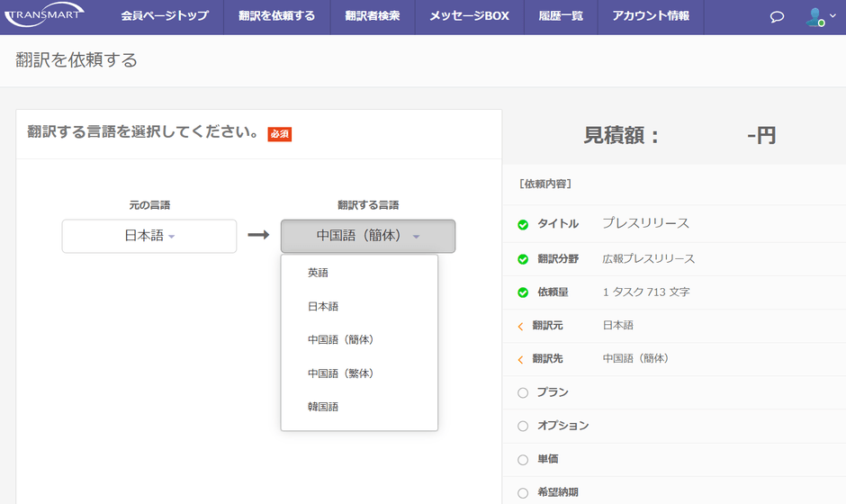Choose 英語 from the language list
Image resolution: width=846 pixels, height=504 pixels.
(x=319, y=273)
